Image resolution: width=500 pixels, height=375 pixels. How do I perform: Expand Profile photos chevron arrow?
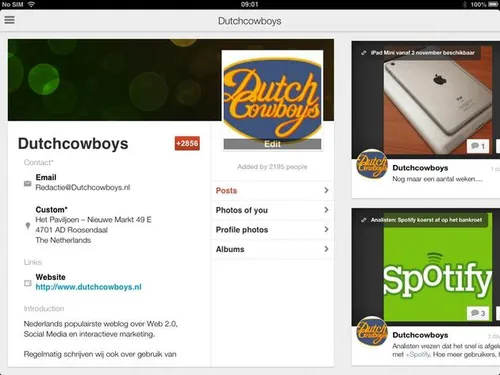326,229
